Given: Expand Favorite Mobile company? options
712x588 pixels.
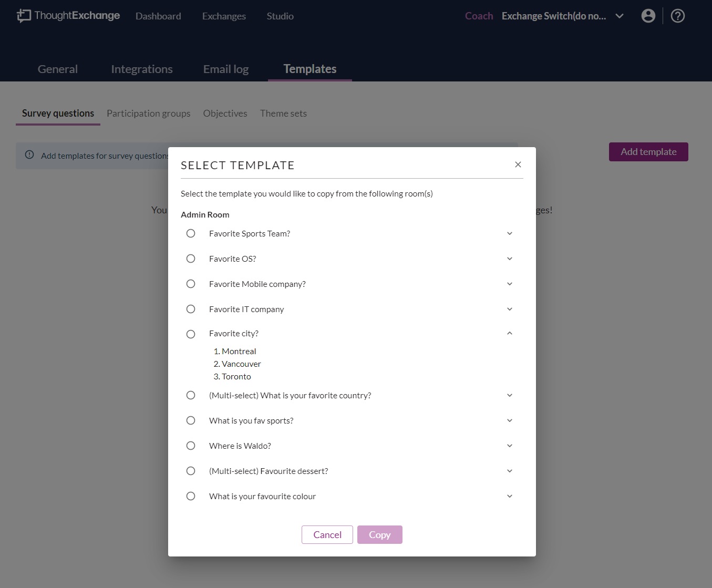Looking at the screenshot, I should tap(510, 284).
